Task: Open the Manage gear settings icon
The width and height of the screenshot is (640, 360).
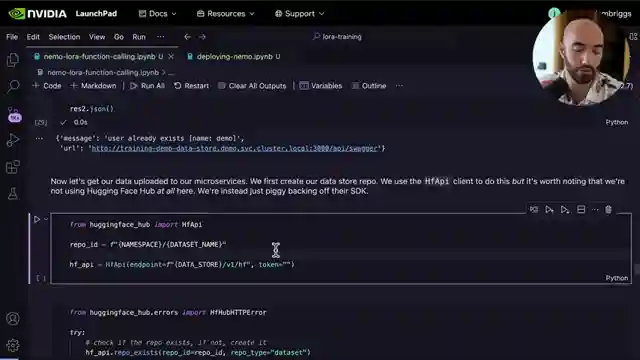Action: (x=13, y=345)
